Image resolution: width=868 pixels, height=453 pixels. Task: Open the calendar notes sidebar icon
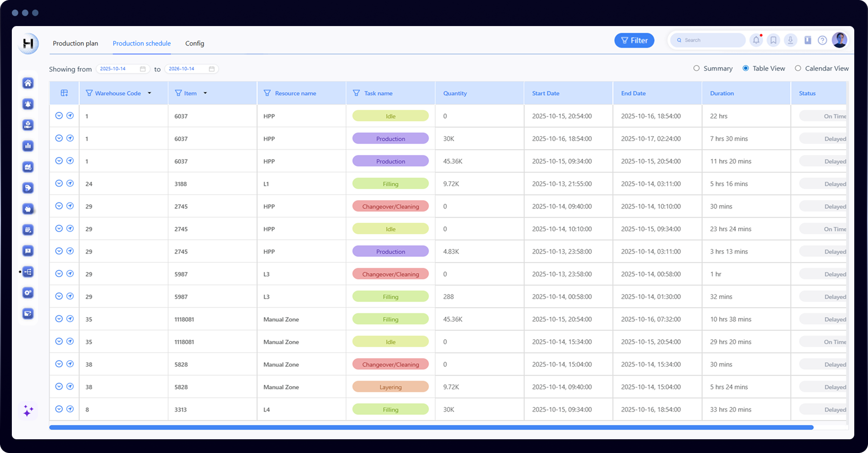point(28,230)
